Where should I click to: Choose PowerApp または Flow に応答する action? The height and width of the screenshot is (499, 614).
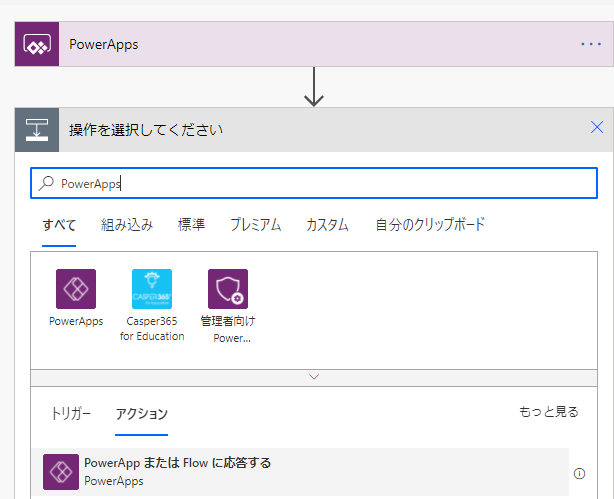click(300, 472)
